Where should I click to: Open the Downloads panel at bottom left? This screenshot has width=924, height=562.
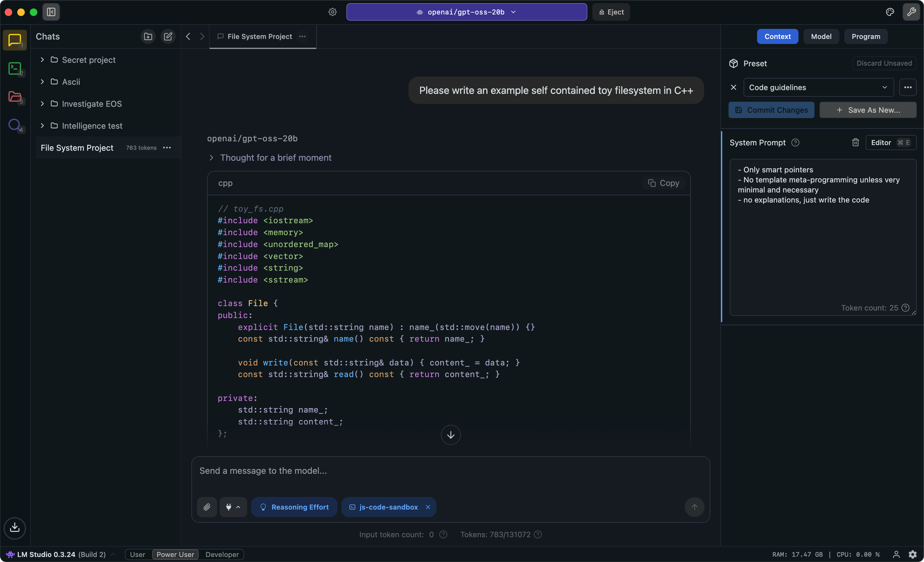pos(15,528)
